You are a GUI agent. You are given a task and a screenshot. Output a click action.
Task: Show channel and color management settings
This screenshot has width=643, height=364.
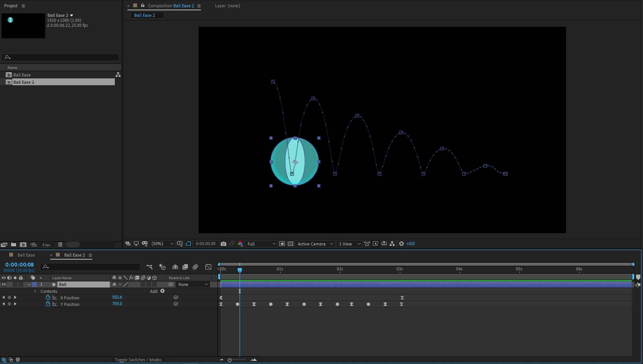pos(240,244)
